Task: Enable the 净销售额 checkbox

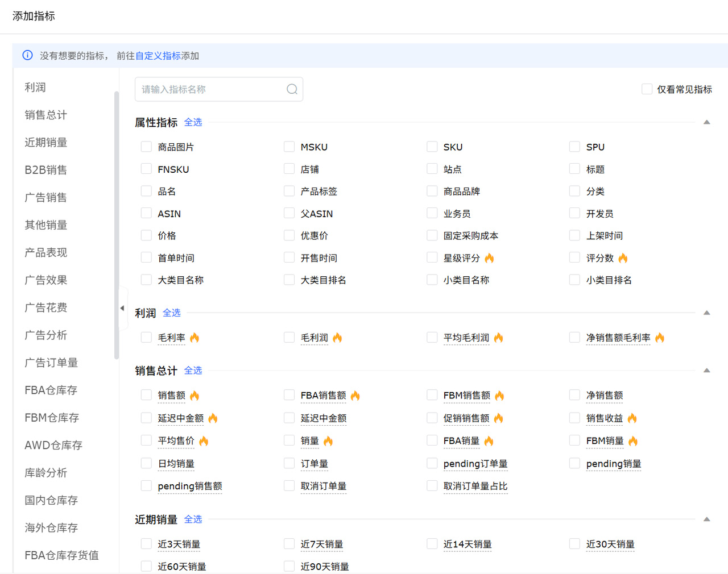Action: pyautogui.click(x=574, y=395)
